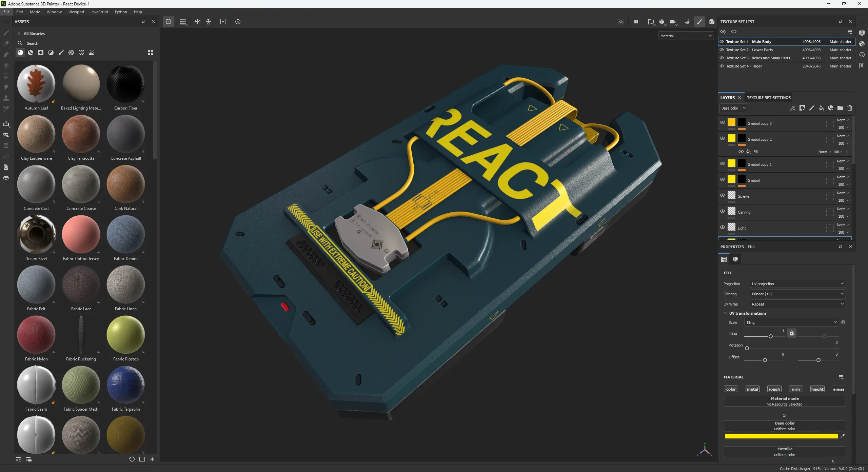The image size is (868, 472).
Task: Open the Filtering dropdown showing Bilinear | HQ
Action: tap(797, 294)
